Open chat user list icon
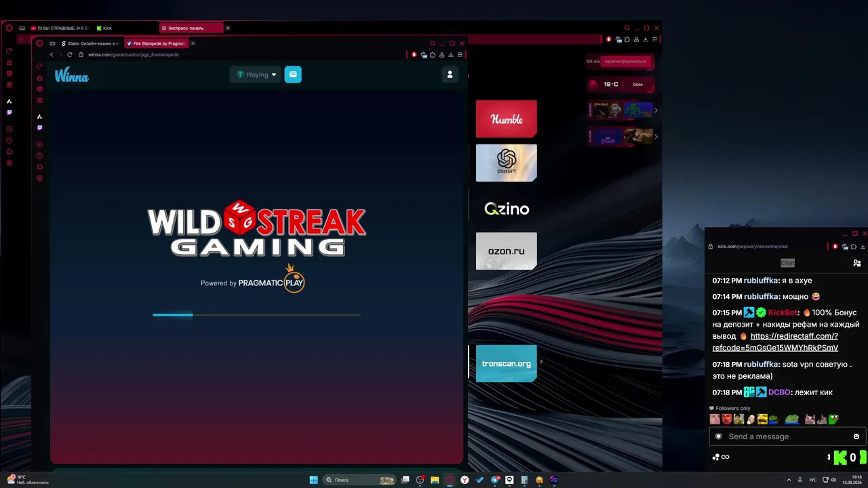 pos(857,263)
